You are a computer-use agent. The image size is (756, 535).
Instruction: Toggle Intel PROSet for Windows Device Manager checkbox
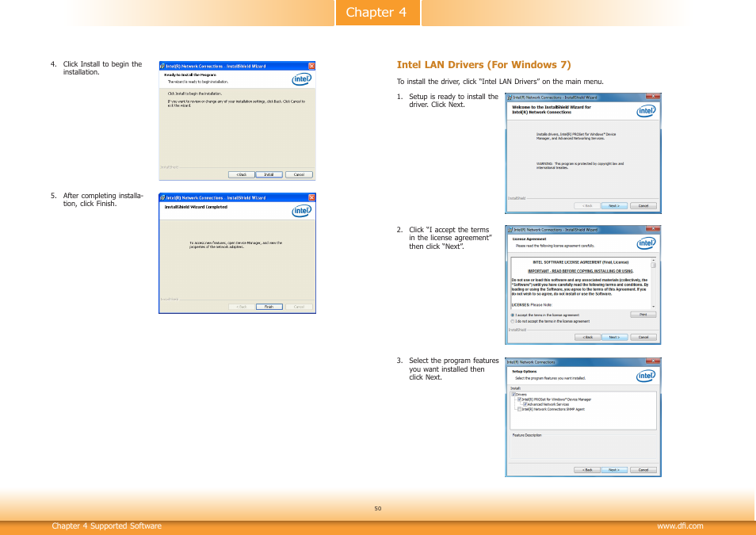point(520,399)
